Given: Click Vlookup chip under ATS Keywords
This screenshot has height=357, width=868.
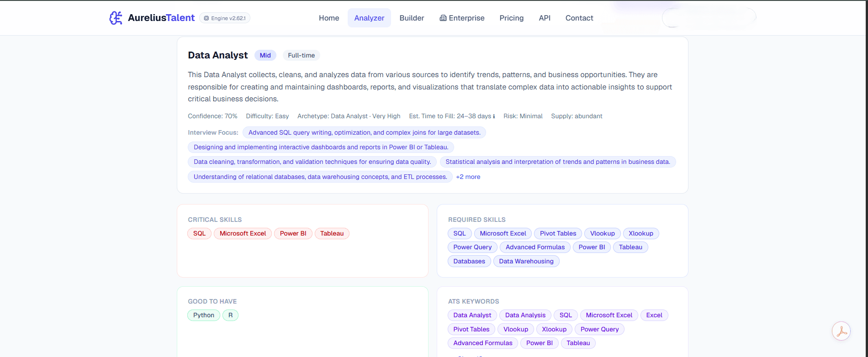Looking at the screenshot, I should pos(516,329).
